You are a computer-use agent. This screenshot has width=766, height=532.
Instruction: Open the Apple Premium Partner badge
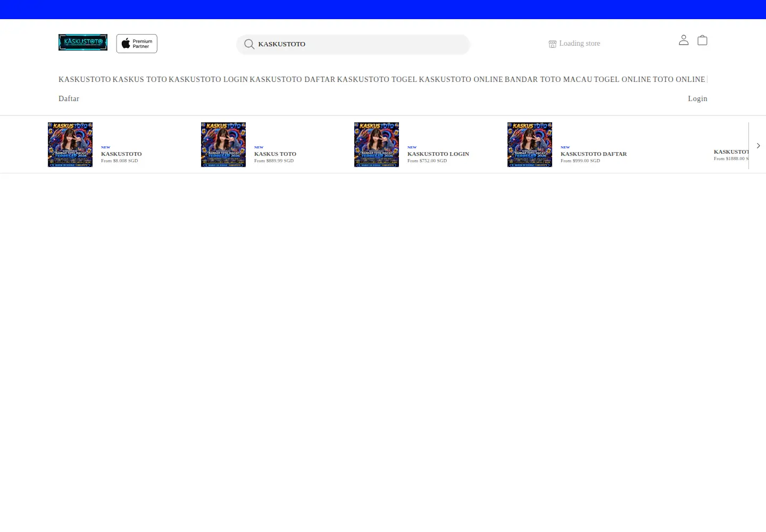click(x=137, y=44)
